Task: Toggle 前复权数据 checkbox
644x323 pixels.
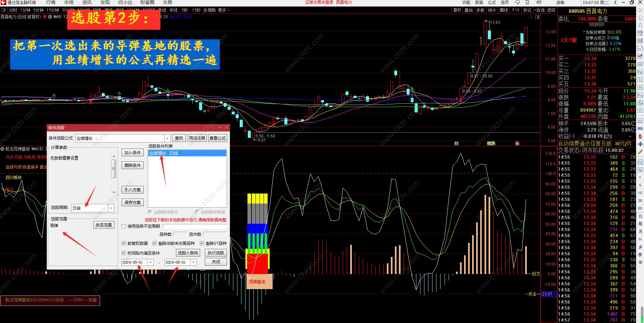Action: click(124, 243)
